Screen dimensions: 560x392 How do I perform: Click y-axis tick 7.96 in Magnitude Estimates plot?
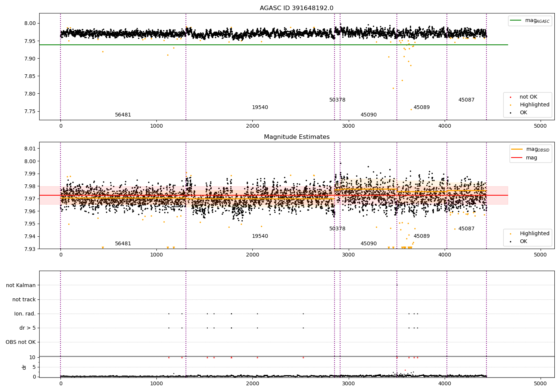(30, 211)
